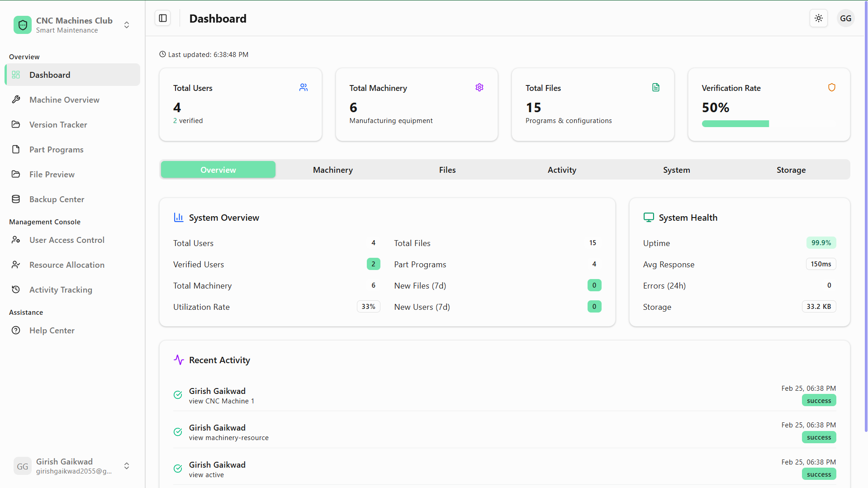Open Machine Overview wrench icon
868x488 pixels.
click(16, 99)
